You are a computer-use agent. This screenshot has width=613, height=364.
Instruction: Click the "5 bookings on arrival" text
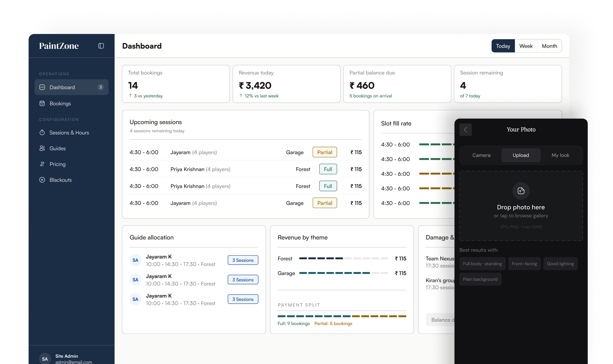click(371, 96)
